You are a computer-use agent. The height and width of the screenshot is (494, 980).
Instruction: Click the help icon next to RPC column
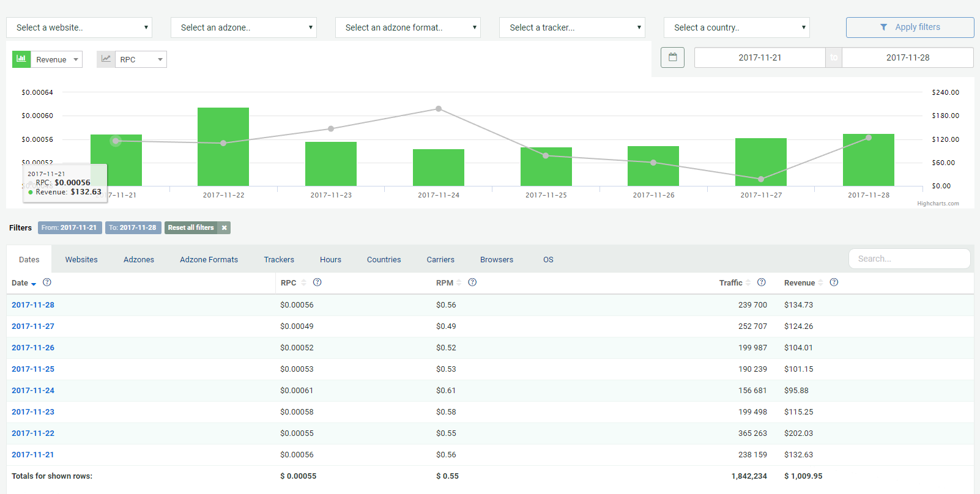coord(317,282)
